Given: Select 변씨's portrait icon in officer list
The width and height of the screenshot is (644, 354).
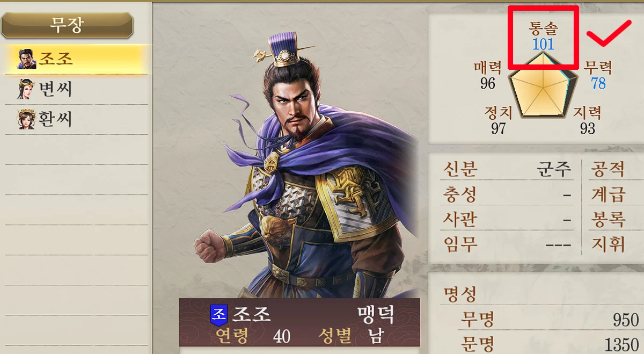Looking at the screenshot, I should [x=27, y=89].
